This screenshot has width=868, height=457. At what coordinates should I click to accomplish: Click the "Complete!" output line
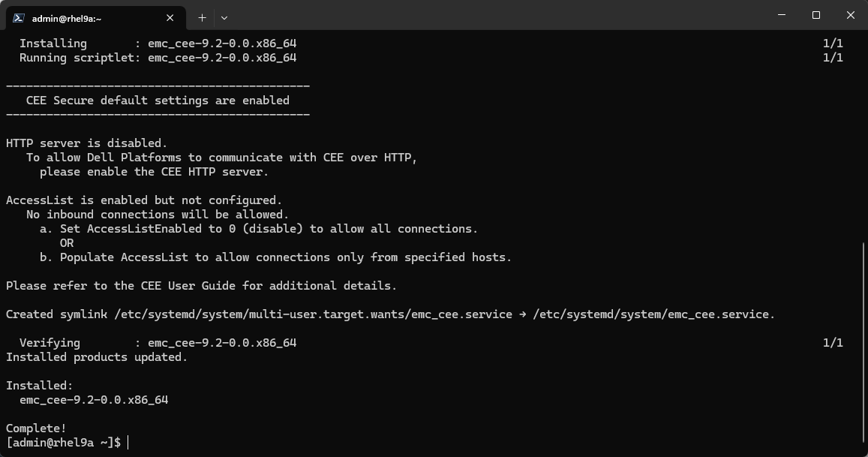pos(36,428)
